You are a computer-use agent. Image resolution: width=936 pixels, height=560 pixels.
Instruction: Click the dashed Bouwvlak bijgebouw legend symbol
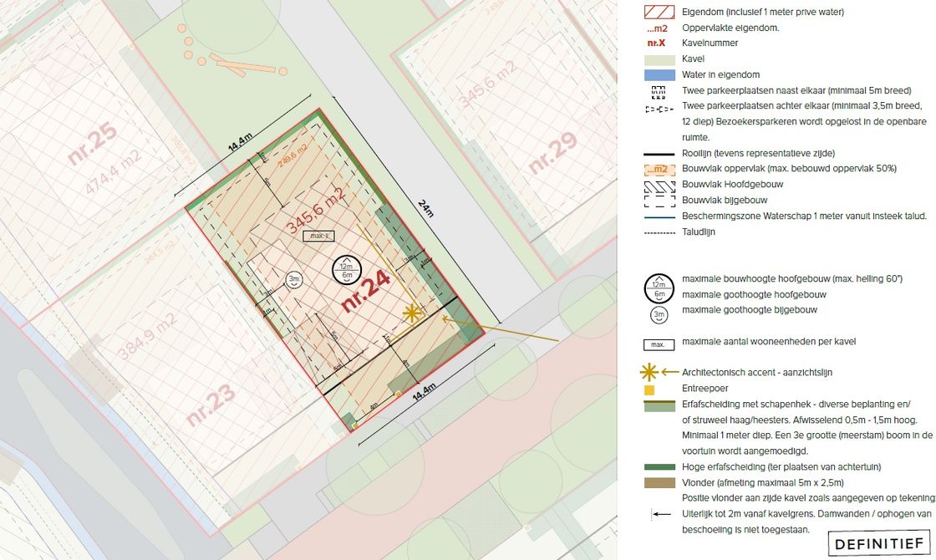click(x=659, y=201)
